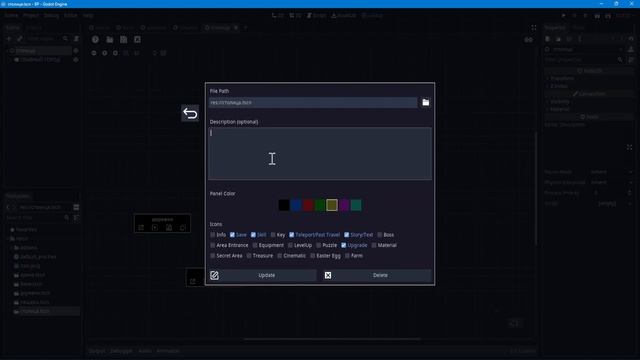
Task: Enable the Puzzle checkbox
Action: [319, 245]
